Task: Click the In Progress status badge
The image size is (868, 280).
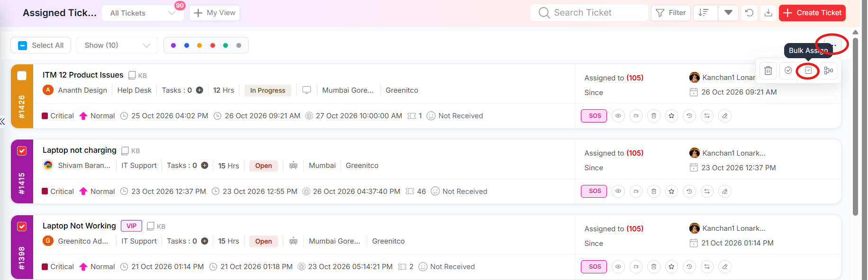Action: [x=268, y=90]
